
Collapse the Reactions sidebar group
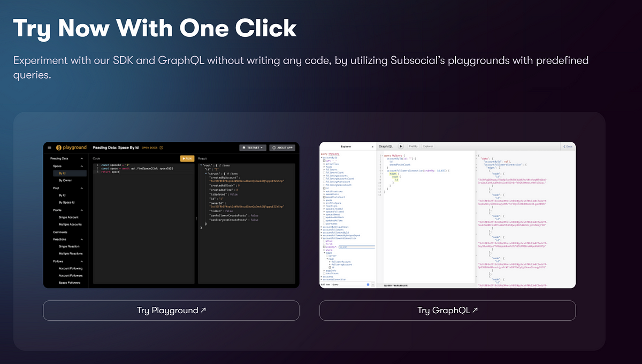coord(82,239)
